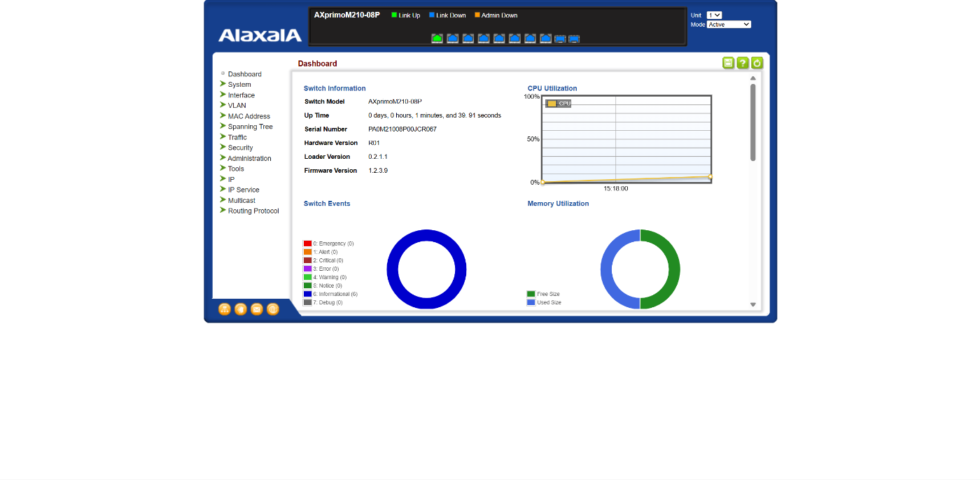The image size is (980, 480).
Task: Open the Unit dropdown
Action: (x=714, y=15)
